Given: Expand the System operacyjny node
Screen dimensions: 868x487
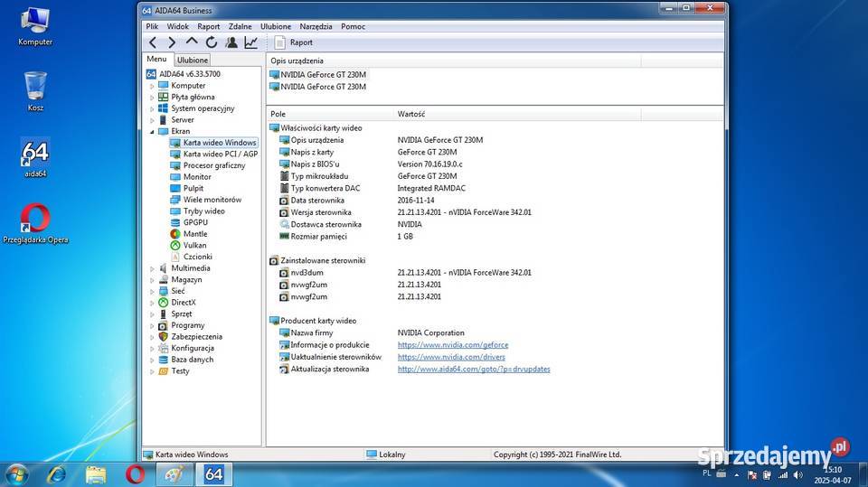Looking at the screenshot, I should tap(152, 108).
